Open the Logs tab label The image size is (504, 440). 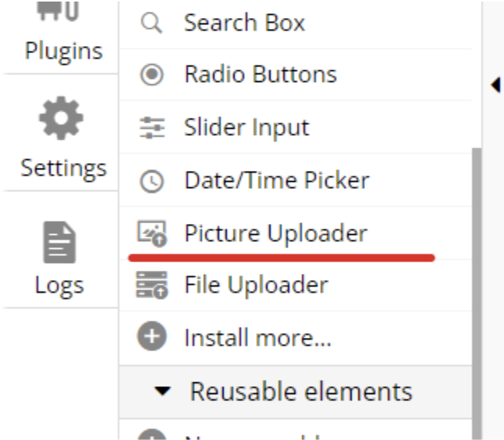pos(59,285)
